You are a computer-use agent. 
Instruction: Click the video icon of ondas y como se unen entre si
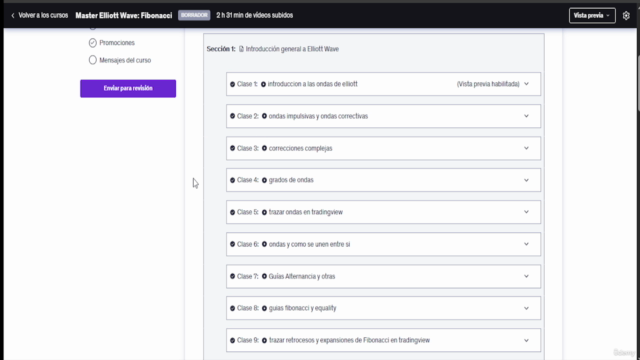[264, 244]
